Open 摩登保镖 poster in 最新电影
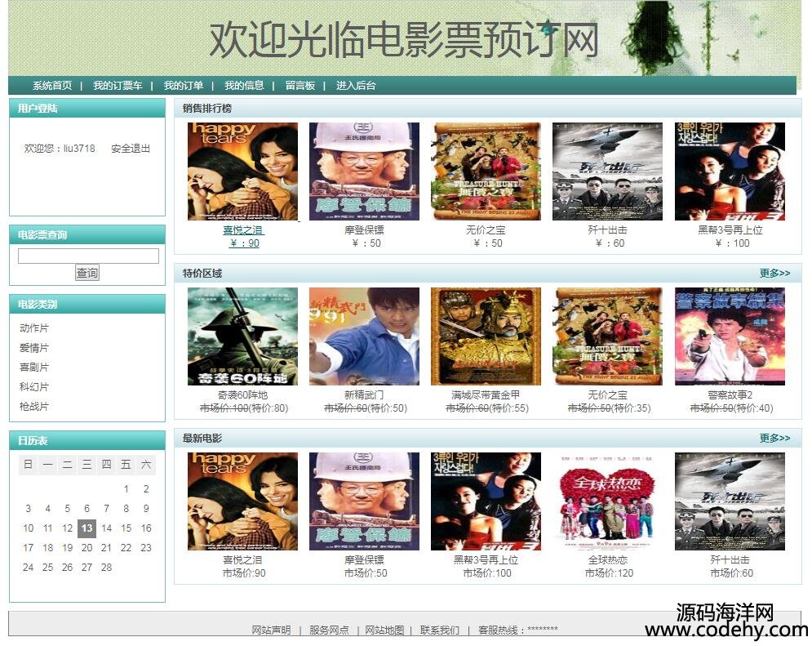This screenshot has width=812, height=646. (x=365, y=501)
